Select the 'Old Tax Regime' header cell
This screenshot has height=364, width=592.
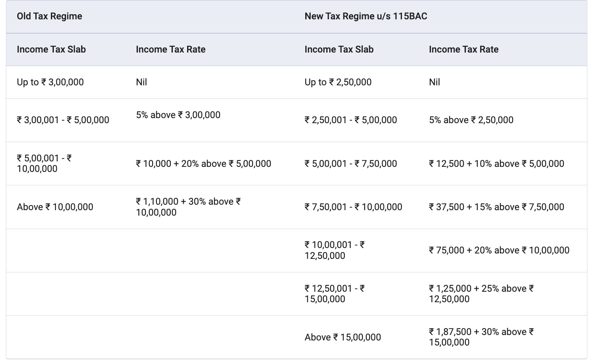[x=49, y=16]
